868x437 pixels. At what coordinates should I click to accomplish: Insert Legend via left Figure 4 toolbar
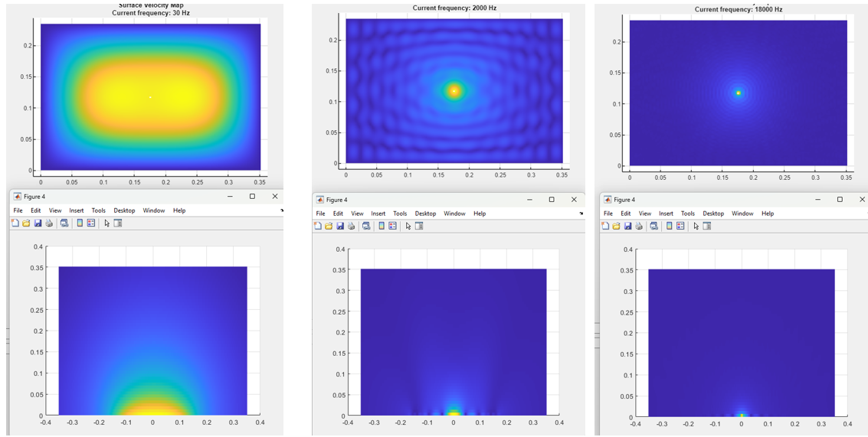point(91,223)
